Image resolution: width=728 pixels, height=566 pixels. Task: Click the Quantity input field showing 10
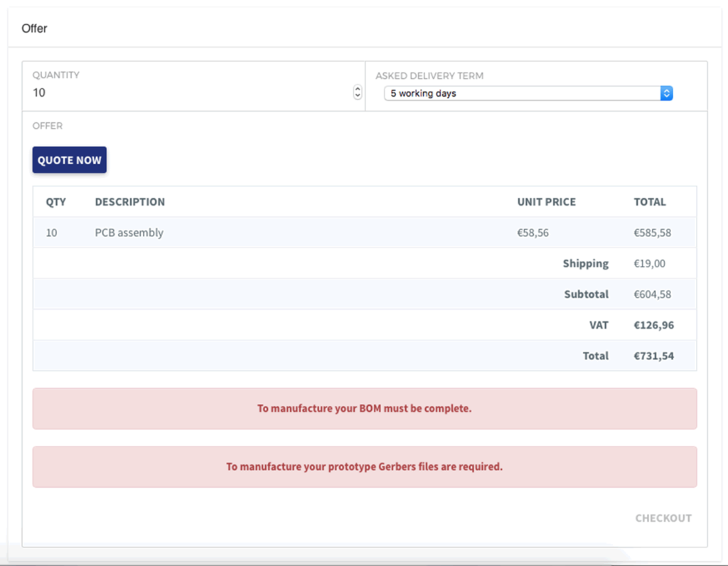191,93
